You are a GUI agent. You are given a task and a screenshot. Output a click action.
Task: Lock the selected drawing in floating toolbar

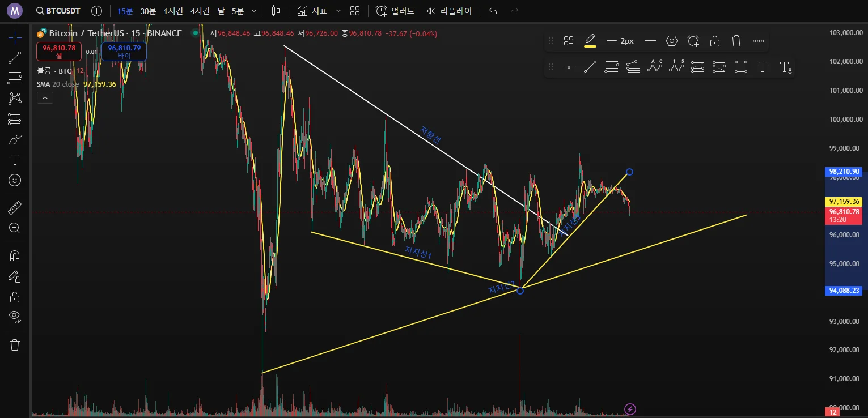(x=715, y=41)
